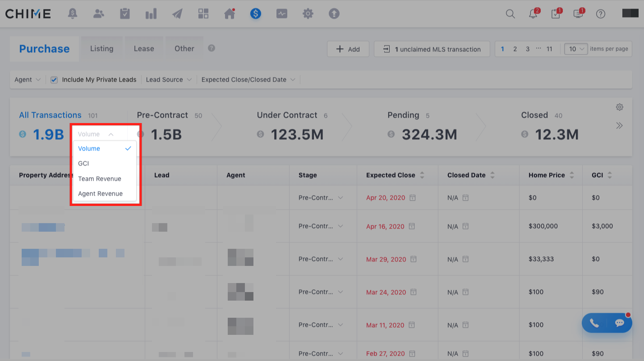This screenshot has height=361, width=644.
Task: Open the user profile avatar
Action: 630,13
